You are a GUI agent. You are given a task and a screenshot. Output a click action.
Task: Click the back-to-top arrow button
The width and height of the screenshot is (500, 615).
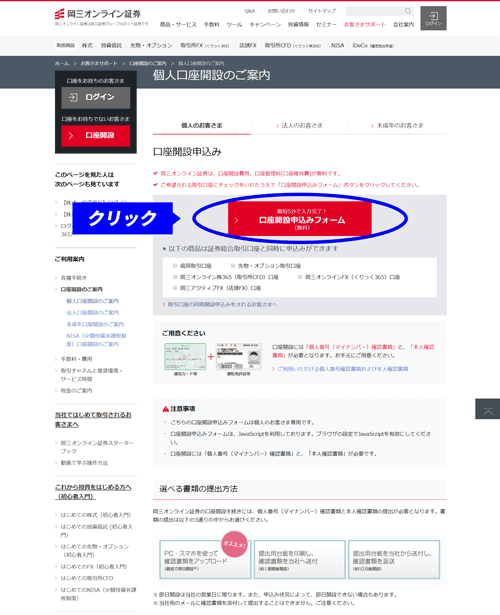click(x=488, y=409)
